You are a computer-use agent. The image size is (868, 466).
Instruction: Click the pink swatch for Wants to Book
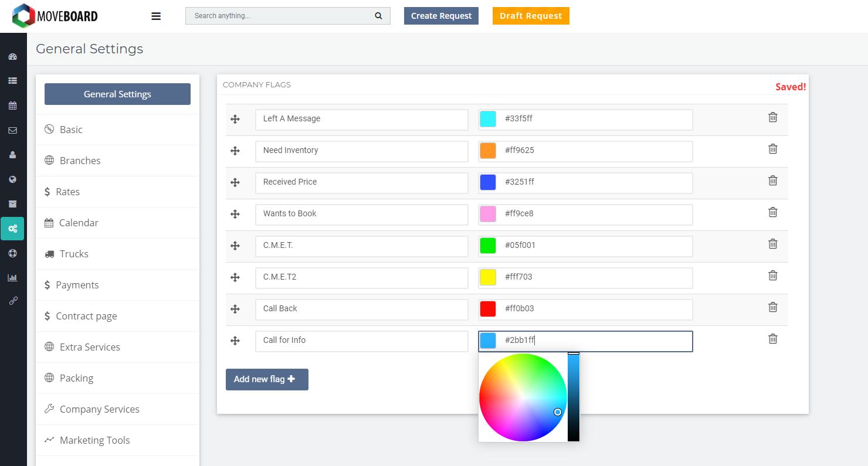[x=488, y=214]
